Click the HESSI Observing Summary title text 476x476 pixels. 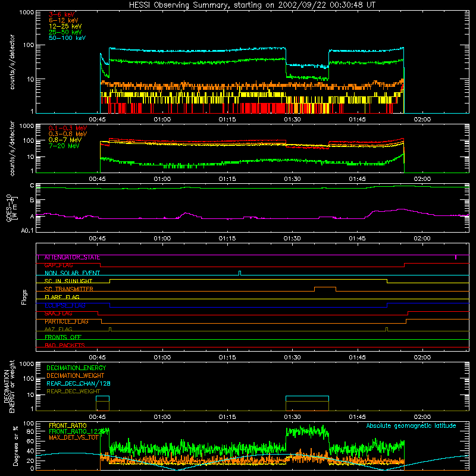(x=252, y=5)
